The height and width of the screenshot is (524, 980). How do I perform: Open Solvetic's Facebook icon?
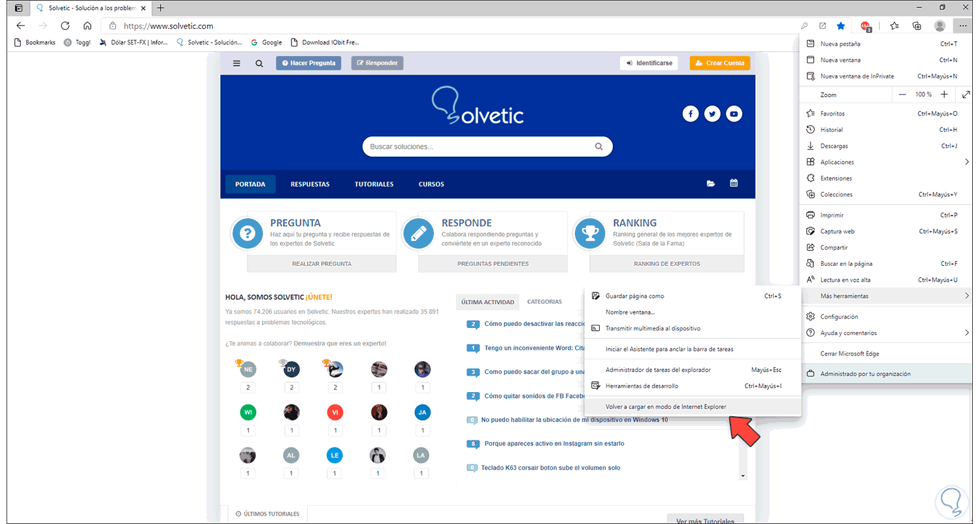691,114
